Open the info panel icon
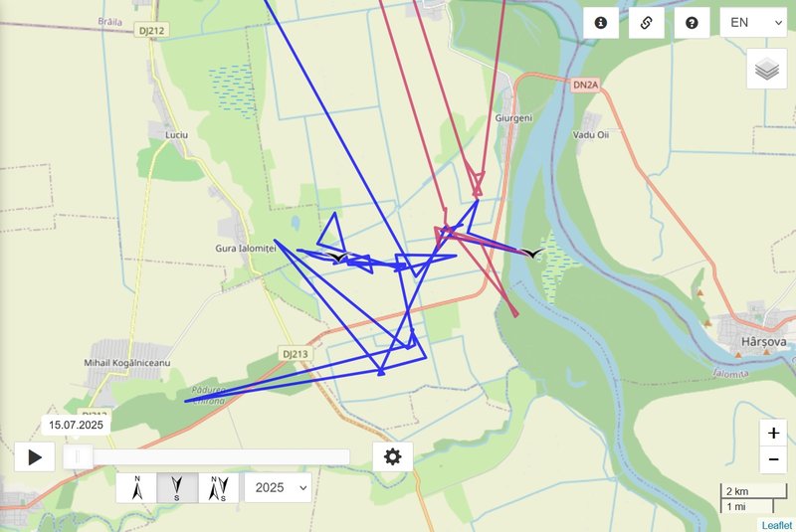This screenshot has width=796, height=532. click(x=601, y=23)
